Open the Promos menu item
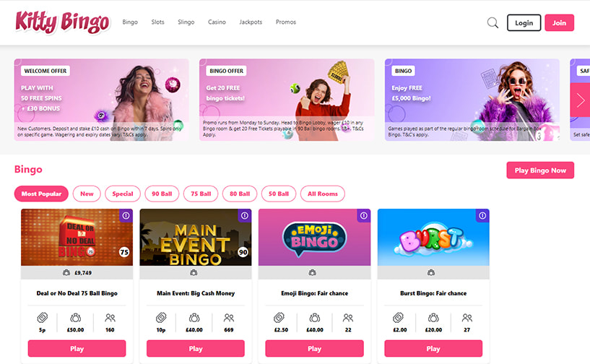The image size is (590, 364). tap(285, 22)
